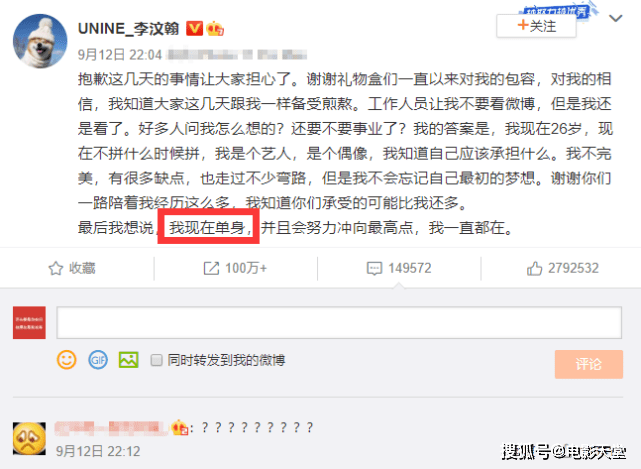Click the orange 评论 submit button
This screenshot has width=641, height=469.
(589, 364)
